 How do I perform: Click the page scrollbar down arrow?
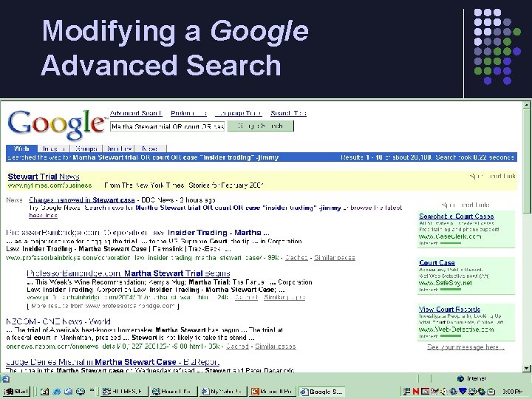pyautogui.click(x=527, y=368)
